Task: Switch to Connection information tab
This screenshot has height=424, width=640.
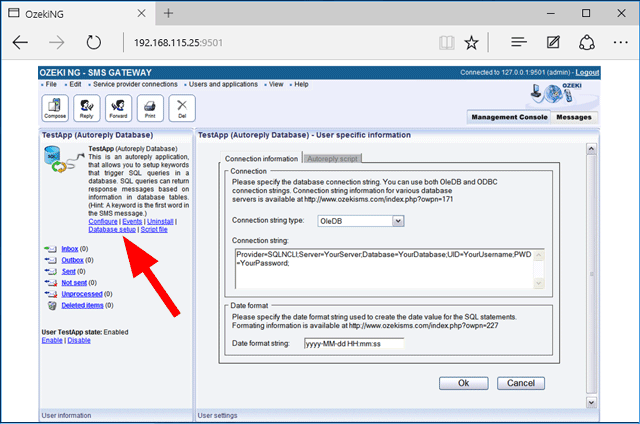Action: point(261,158)
